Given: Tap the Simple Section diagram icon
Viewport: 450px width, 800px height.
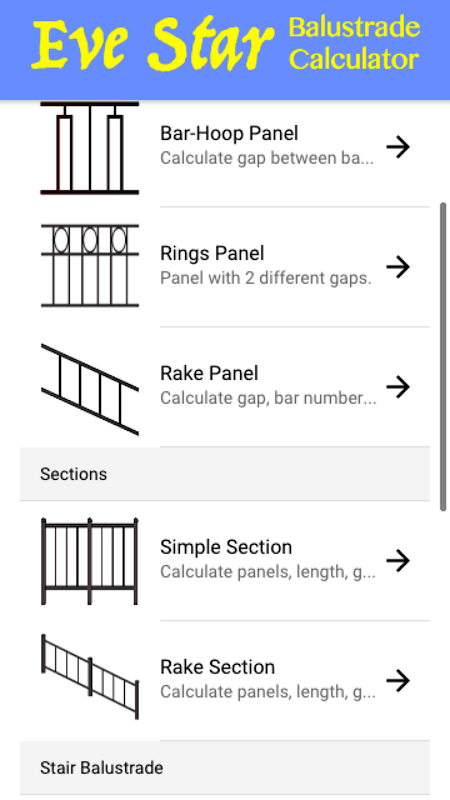Looking at the screenshot, I should 90,561.
